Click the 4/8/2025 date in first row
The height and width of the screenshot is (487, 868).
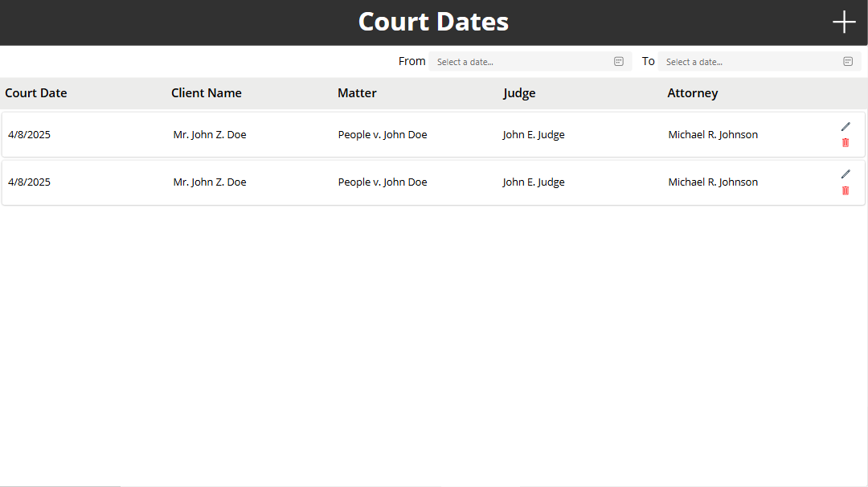[30, 134]
